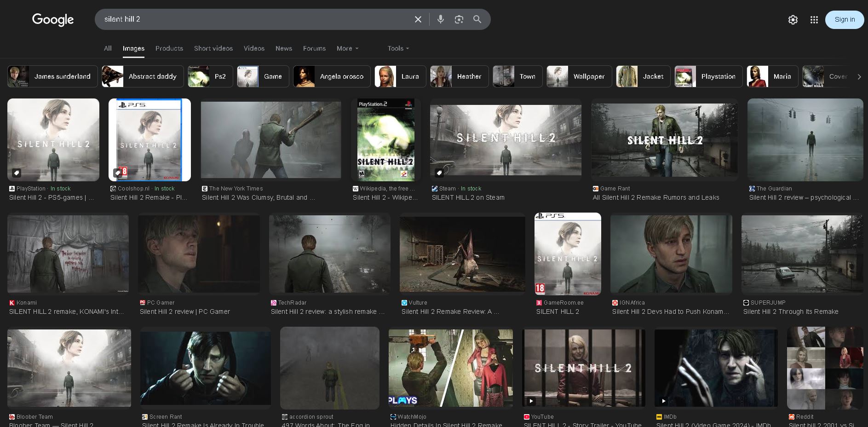Open 'Silent Hill 2 review | PC Gamer' link
The width and height of the screenshot is (868, 427).
(185, 312)
